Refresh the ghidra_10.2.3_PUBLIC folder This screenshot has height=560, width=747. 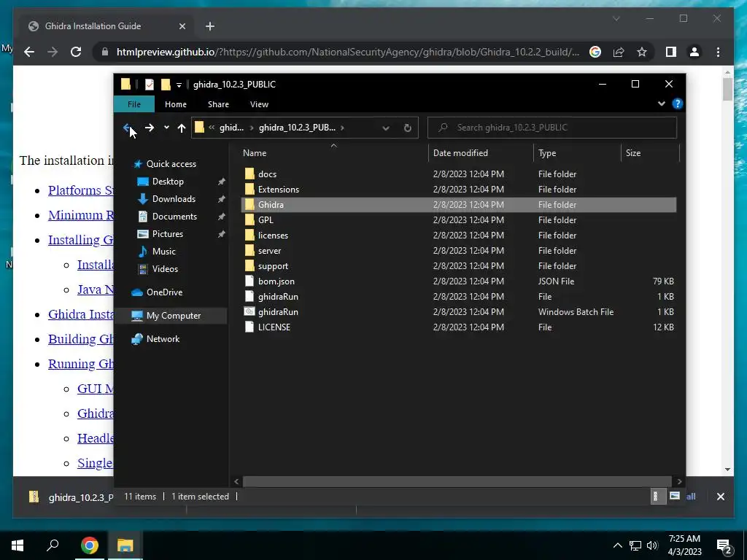(x=407, y=128)
